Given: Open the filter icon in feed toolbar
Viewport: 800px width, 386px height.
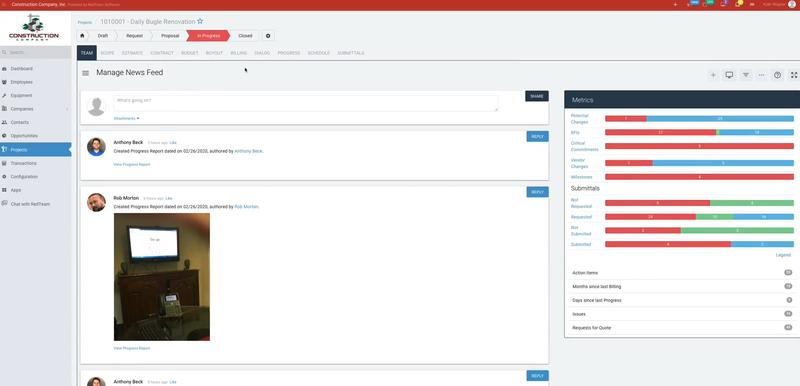Looking at the screenshot, I should 745,75.
